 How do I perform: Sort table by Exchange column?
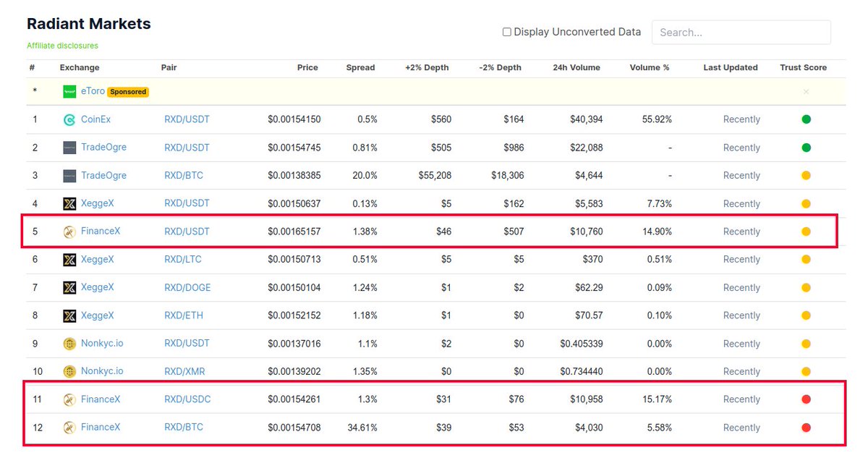(80, 67)
